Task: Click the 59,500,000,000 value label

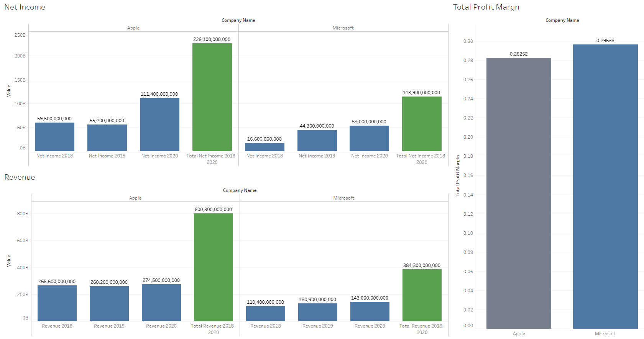Action: 54,118
